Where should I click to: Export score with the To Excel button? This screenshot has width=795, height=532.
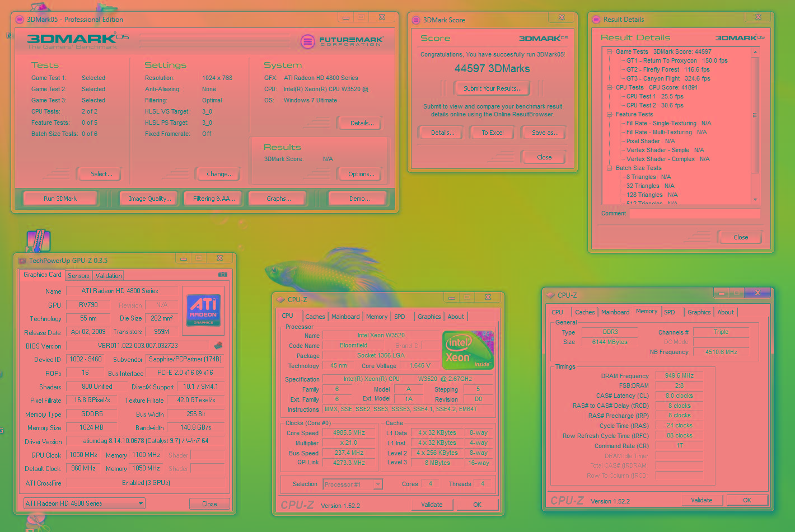click(493, 133)
